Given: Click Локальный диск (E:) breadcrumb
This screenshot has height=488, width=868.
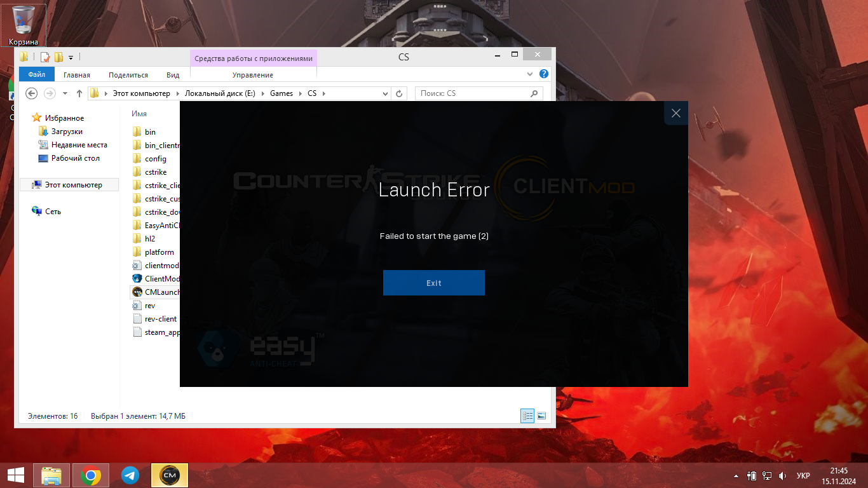Looking at the screenshot, I should (220, 93).
